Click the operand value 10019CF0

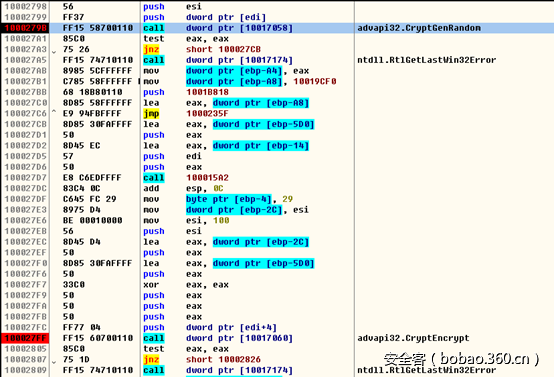point(315,81)
